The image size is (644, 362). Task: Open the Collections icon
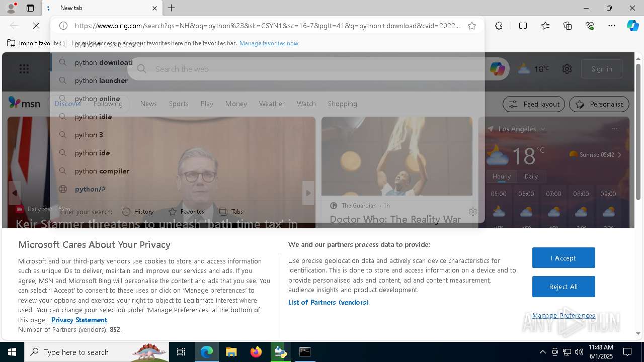[x=568, y=26]
